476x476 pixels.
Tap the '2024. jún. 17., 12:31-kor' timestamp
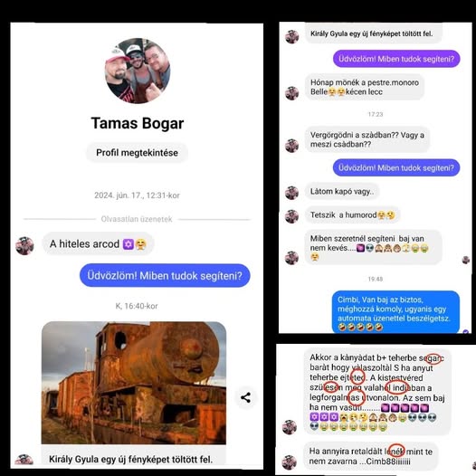(x=137, y=195)
